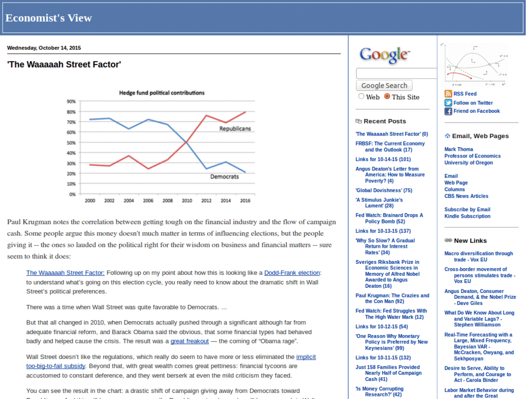This screenshot has height=399, width=532.
Task: Click the Twitter bird icon
Action: click(x=448, y=103)
